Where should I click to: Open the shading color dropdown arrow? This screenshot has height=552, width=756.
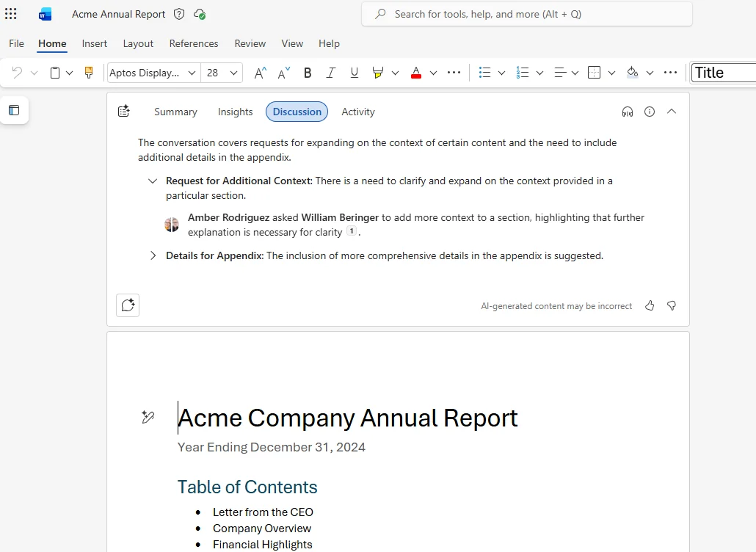point(650,73)
